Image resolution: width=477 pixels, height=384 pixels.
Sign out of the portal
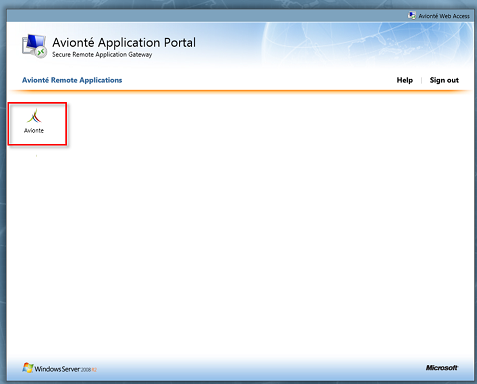point(444,80)
